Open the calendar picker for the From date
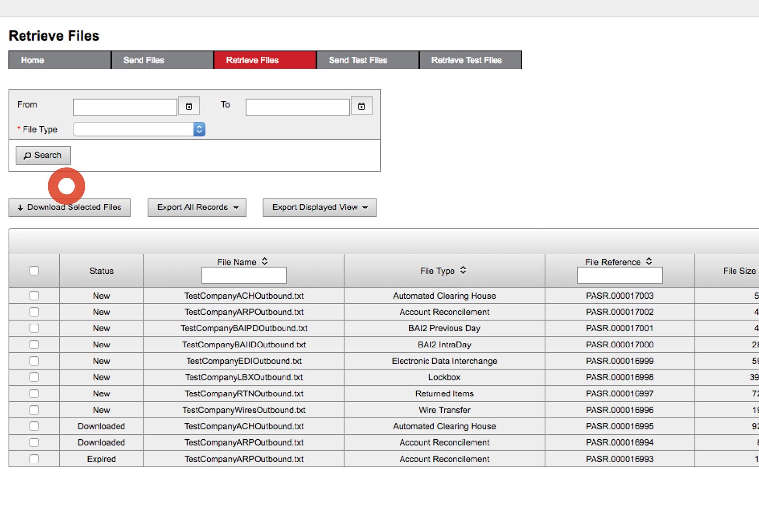Screen dimensions: 759x532 tap(189, 106)
